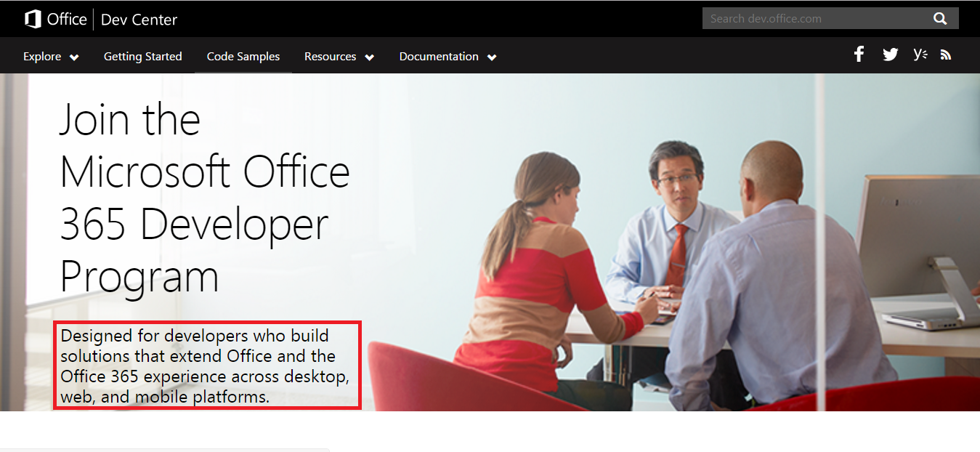Viewport: 980px width, 452px height.
Task: Open the Facebook page icon
Action: tap(859, 54)
